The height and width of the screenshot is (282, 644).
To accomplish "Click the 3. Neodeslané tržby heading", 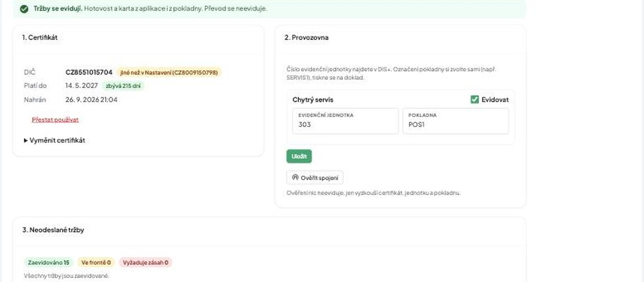I will (x=53, y=230).
